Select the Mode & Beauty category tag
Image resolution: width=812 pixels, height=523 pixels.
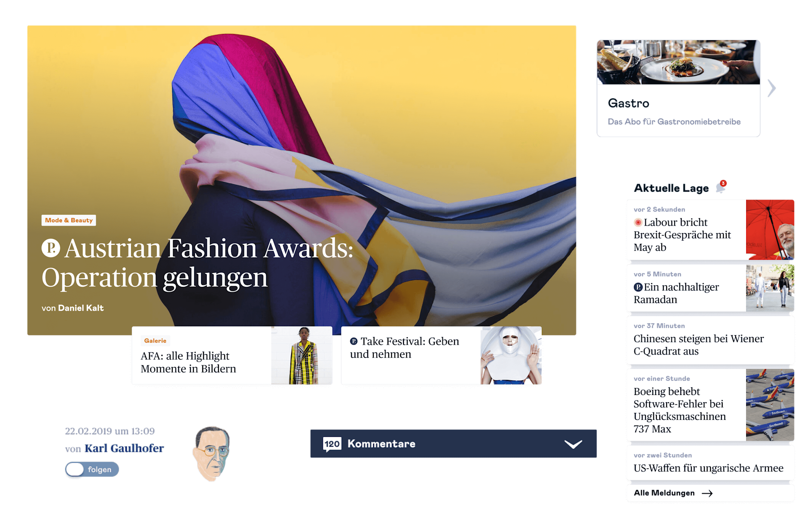click(69, 220)
